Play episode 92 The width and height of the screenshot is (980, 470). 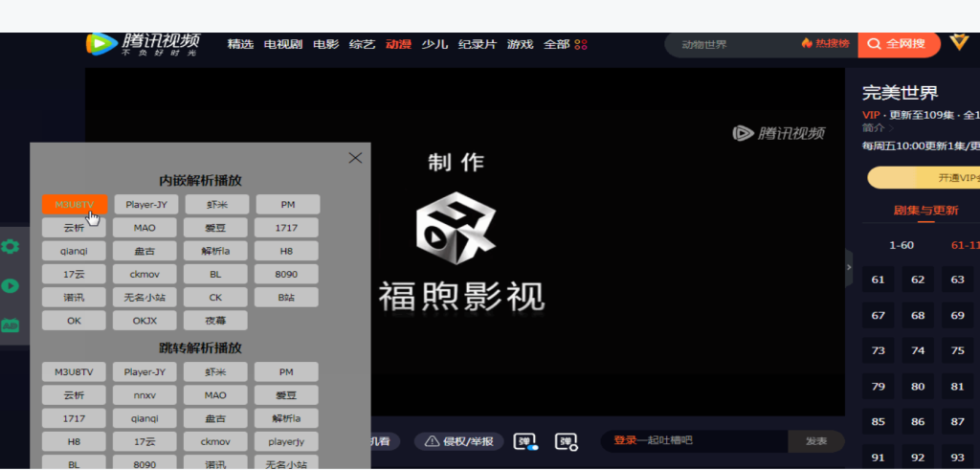[x=918, y=457]
